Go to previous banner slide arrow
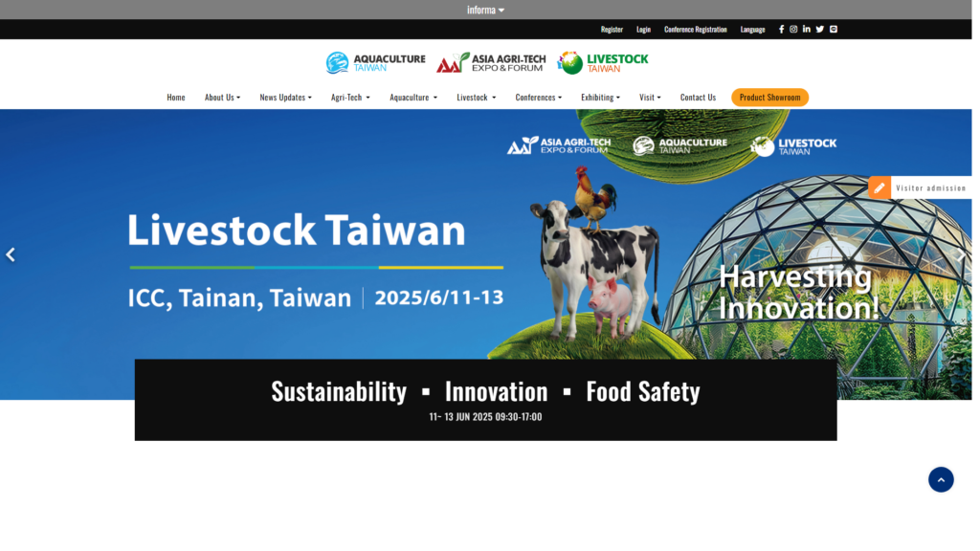The image size is (980, 551). pos(11,254)
